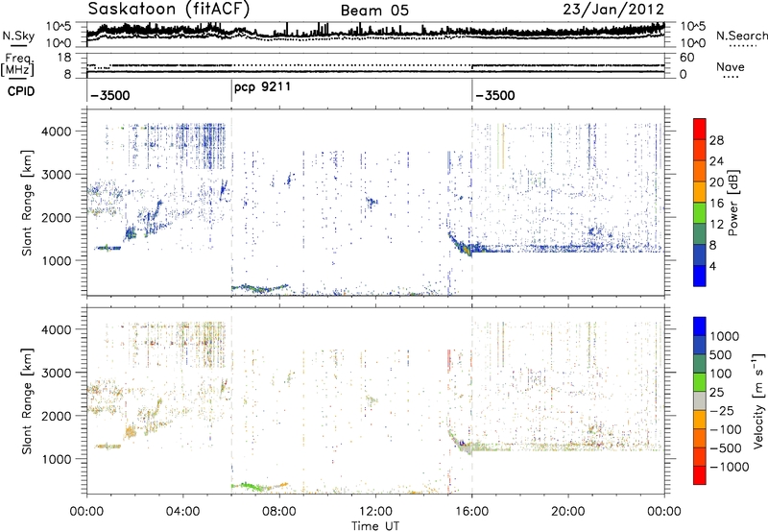The width and height of the screenshot is (768, 532).
Task: Click the Power [dB] color bar label
Action: pos(733,203)
